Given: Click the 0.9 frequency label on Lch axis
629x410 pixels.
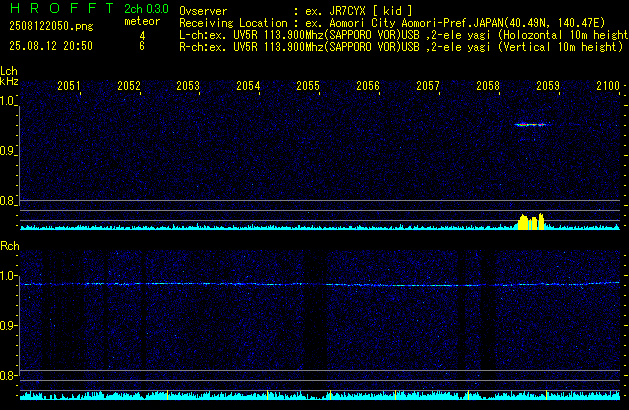Looking at the screenshot, I should [x=7, y=151].
